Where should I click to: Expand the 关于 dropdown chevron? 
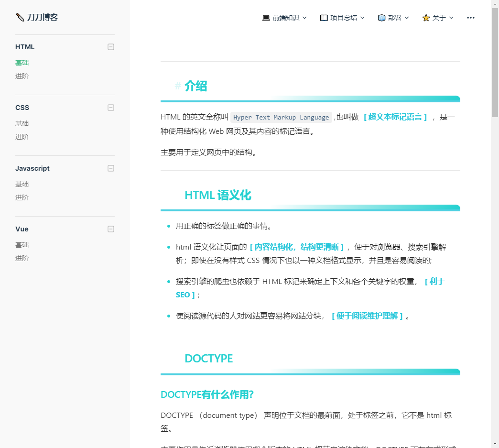[x=451, y=18]
